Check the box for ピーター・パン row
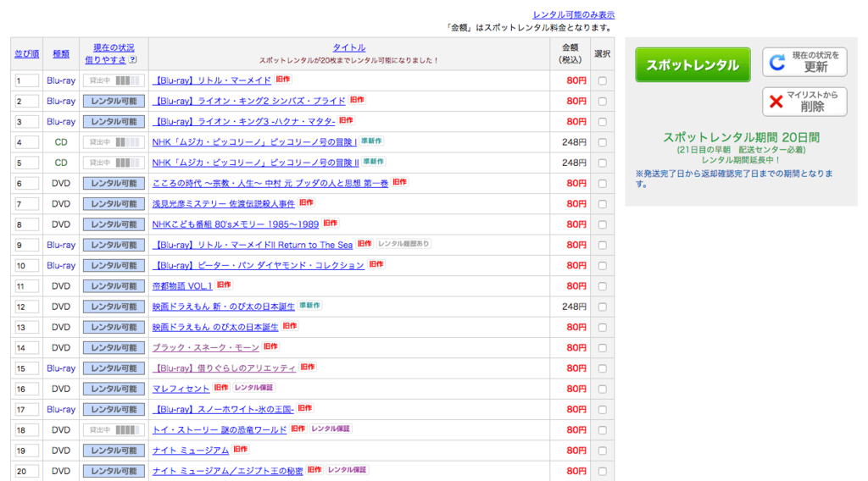The width and height of the screenshot is (868, 481). tap(603, 265)
